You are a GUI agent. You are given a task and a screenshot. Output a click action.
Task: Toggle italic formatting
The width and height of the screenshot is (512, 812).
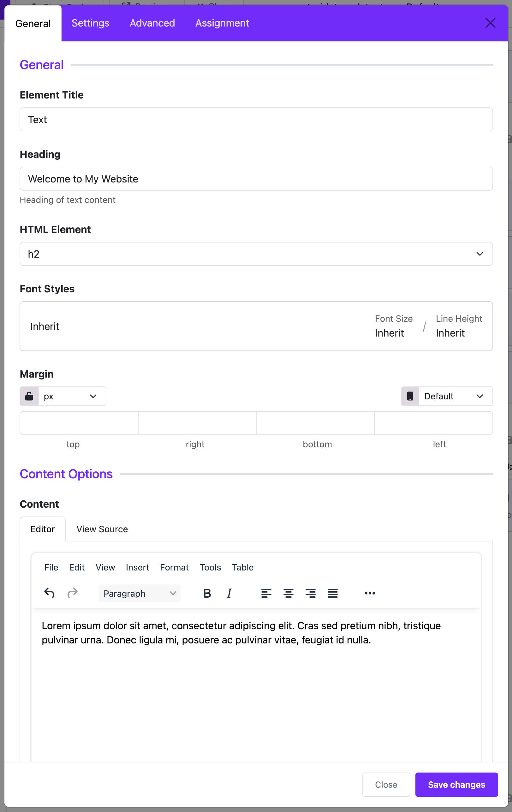(229, 593)
